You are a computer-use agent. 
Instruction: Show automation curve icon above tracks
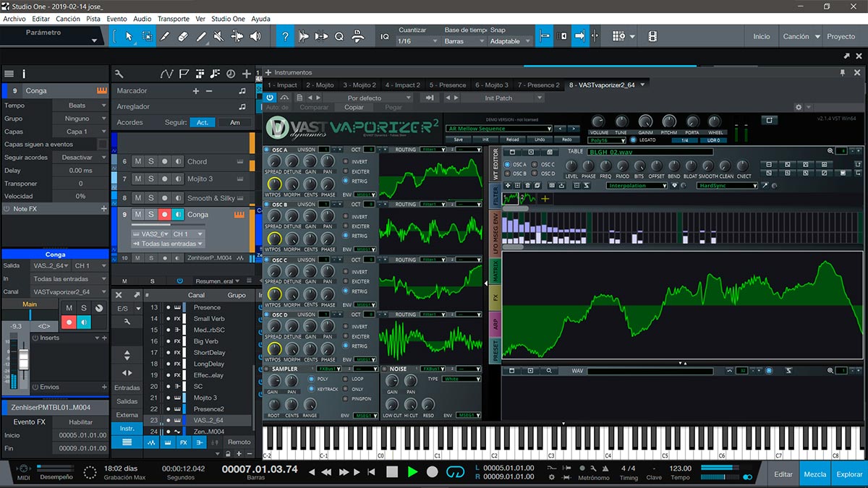pos(166,73)
